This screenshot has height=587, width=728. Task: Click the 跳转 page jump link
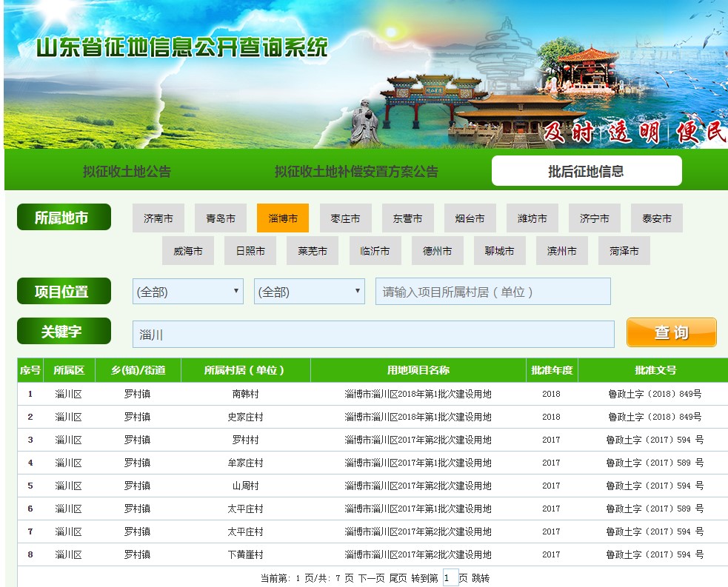pyautogui.click(x=481, y=578)
